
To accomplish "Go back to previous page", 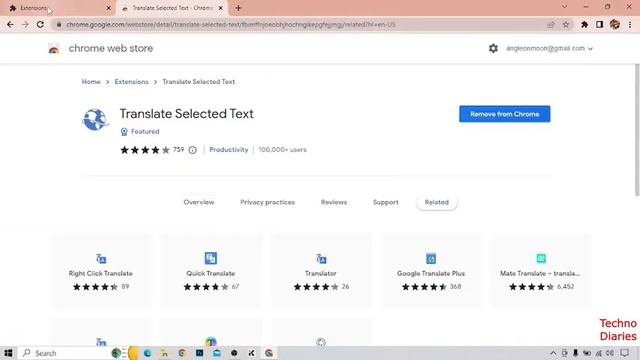I will (10, 24).
